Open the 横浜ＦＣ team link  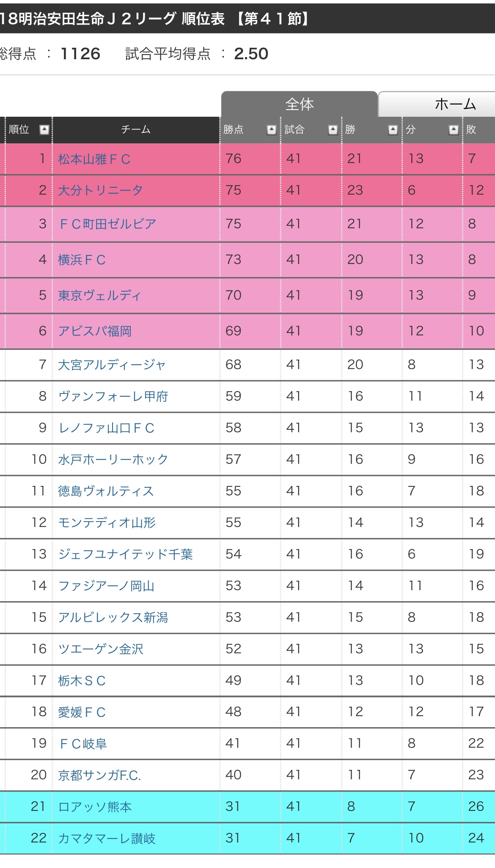coord(82,260)
